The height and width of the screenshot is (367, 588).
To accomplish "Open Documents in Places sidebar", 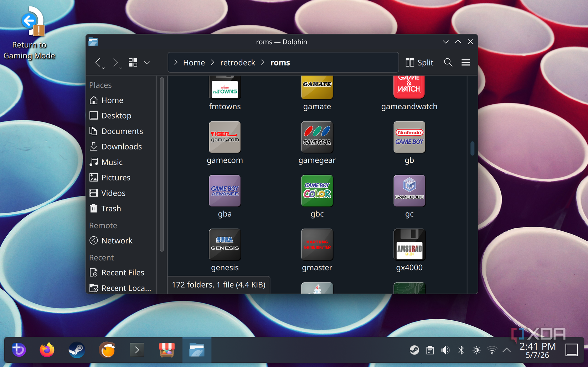I will point(122,131).
